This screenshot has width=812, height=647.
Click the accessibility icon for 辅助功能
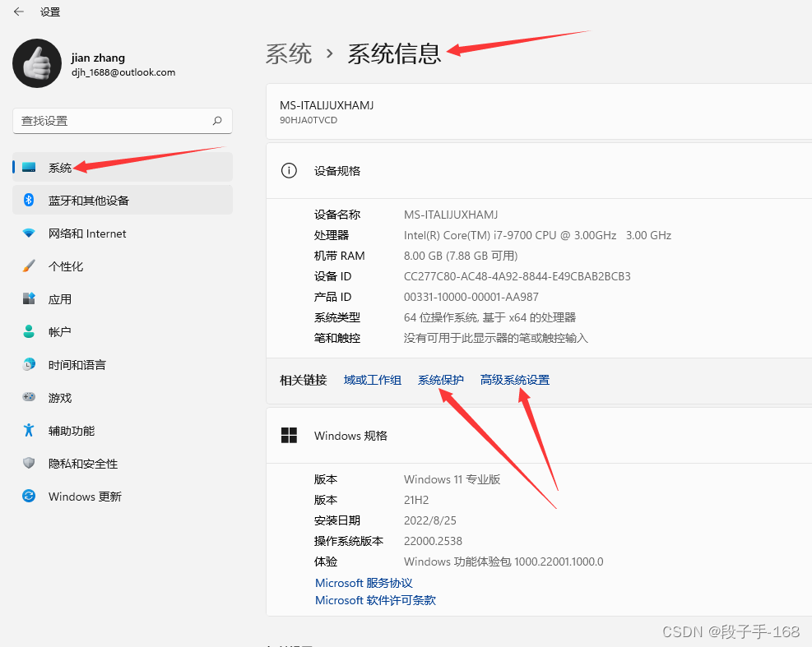(x=29, y=430)
